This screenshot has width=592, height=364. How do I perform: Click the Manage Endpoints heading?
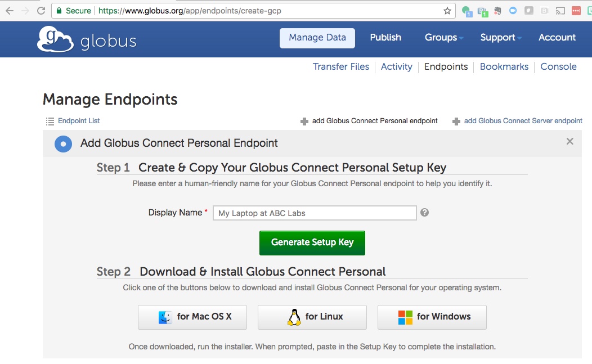110,100
